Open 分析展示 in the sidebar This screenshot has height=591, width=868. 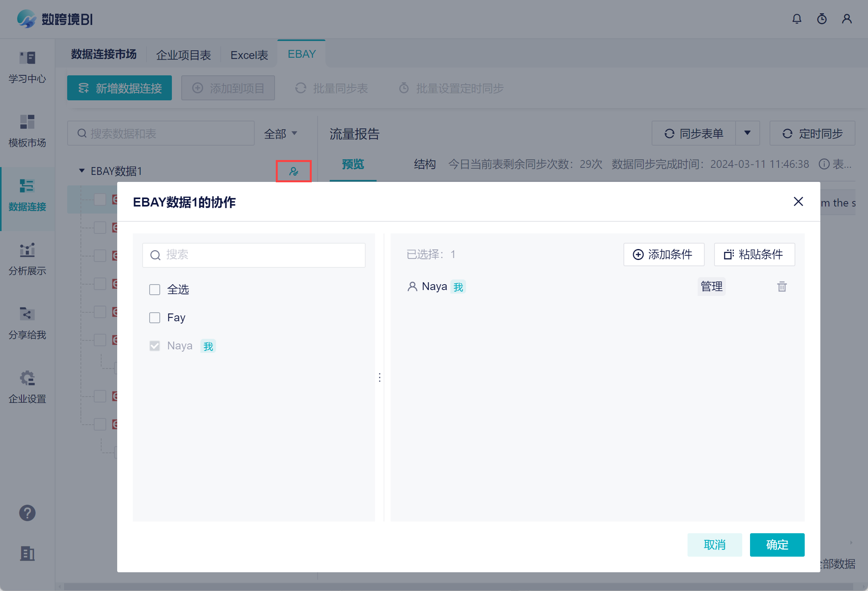click(x=27, y=259)
